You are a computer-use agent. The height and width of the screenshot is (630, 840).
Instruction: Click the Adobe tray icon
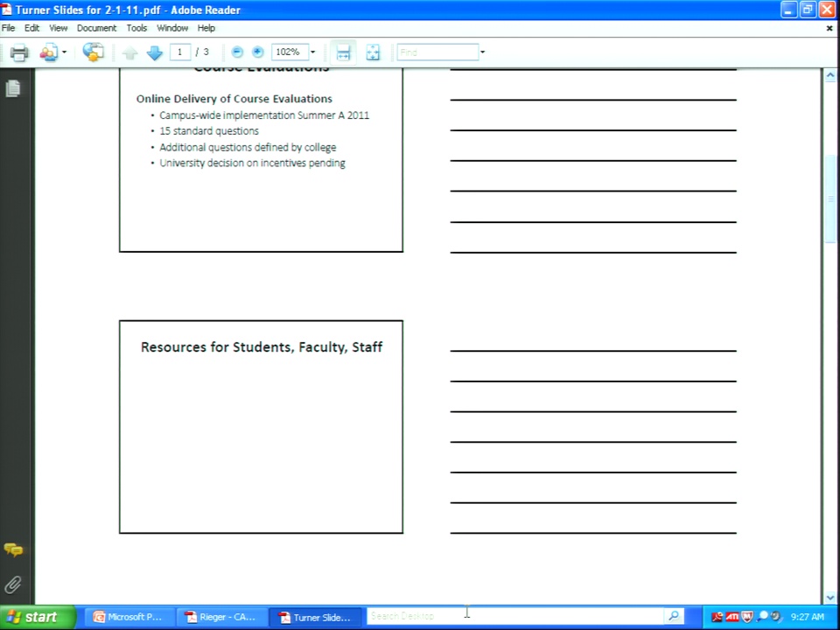tap(717, 617)
